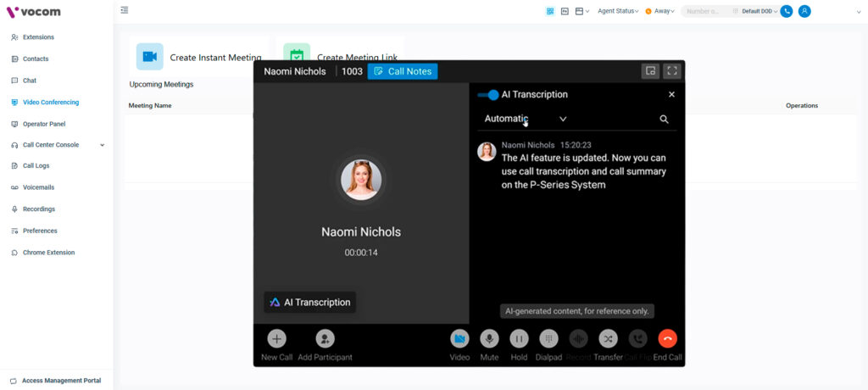This screenshot has height=390, width=868.
Task: Search the transcription with magnifier icon
Action: pos(664,120)
